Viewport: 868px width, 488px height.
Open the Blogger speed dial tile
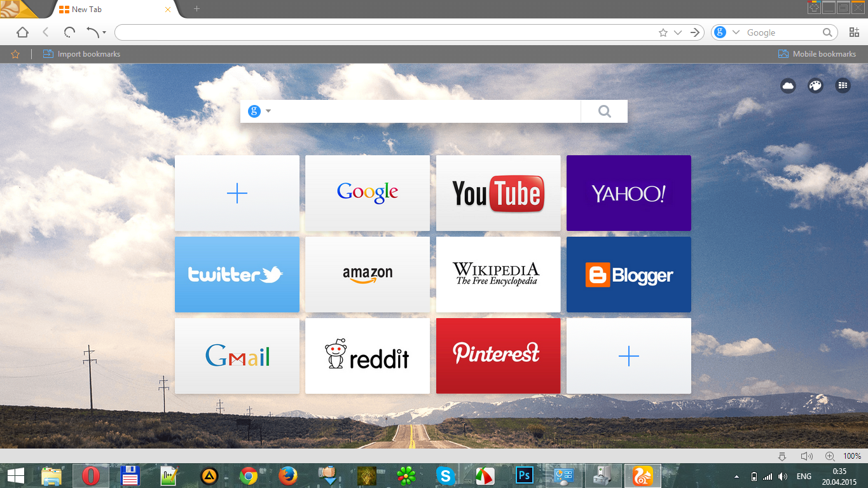point(628,274)
